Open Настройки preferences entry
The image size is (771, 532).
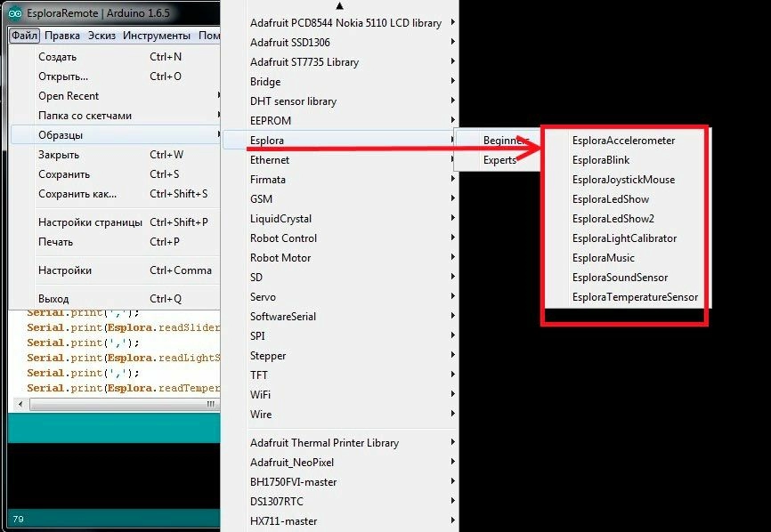click(x=64, y=270)
